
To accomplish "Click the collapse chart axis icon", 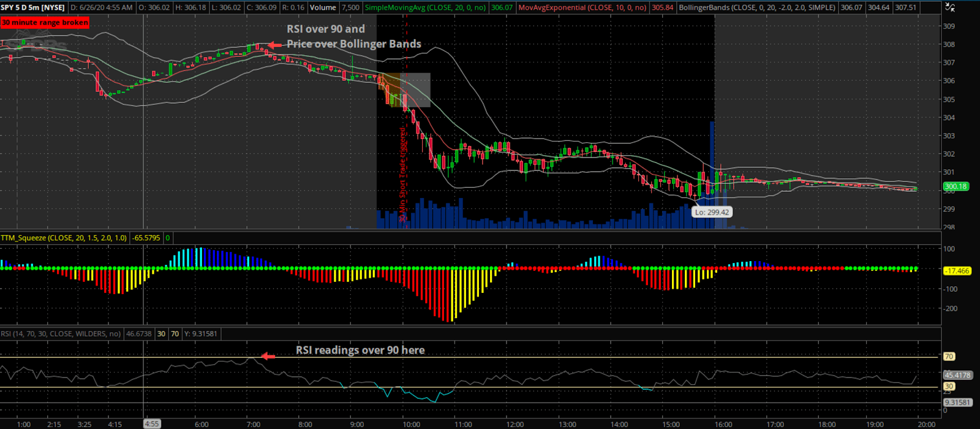I will 949,7.
